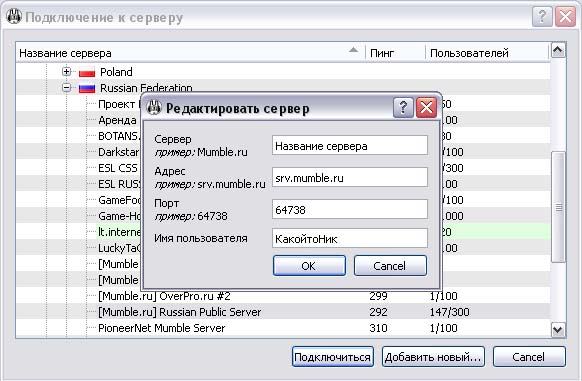Click the help question mark in the main window title bar
The width and height of the screenshot is (582, 381).
tap(542, 16)
